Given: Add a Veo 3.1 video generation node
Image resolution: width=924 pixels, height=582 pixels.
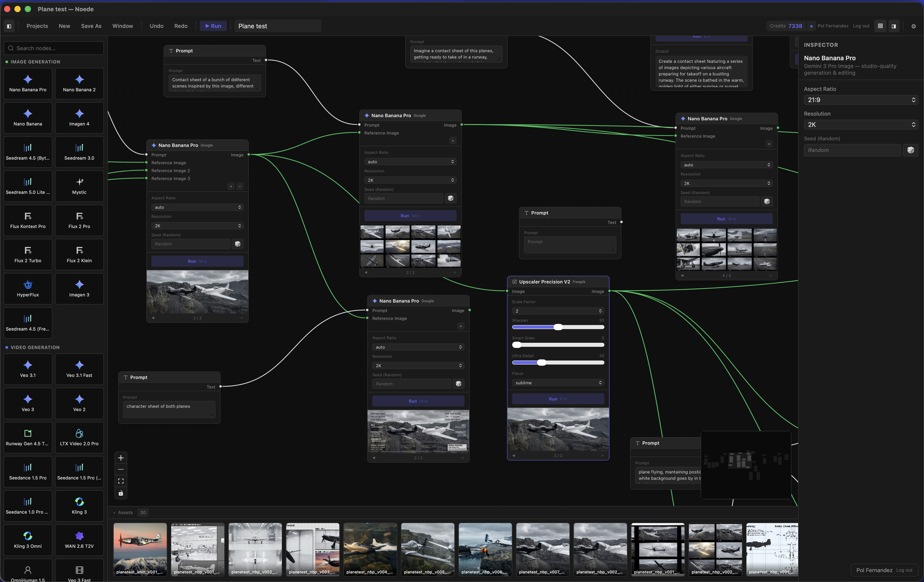Looking at the screenshot, I should coord(28,369).
